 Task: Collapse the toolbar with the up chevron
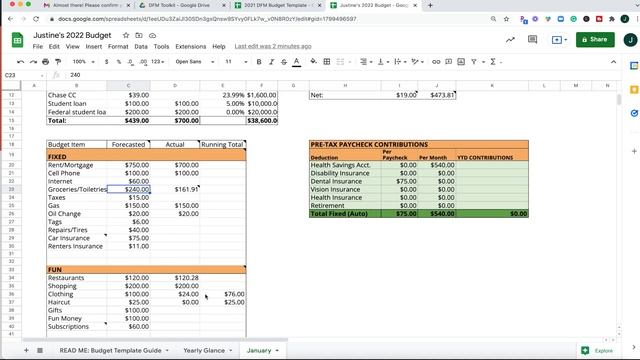[x=613, y=62]
